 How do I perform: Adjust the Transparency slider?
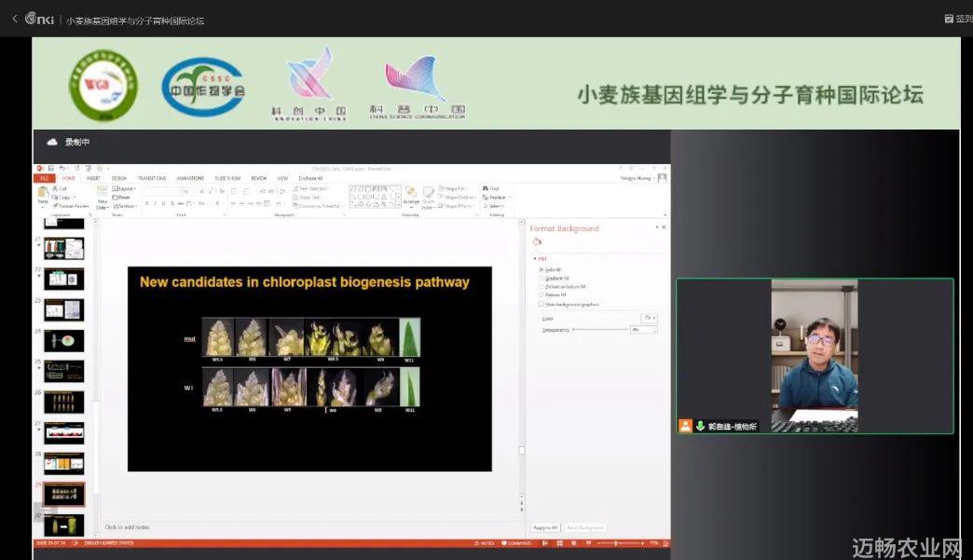click(601, 329)
